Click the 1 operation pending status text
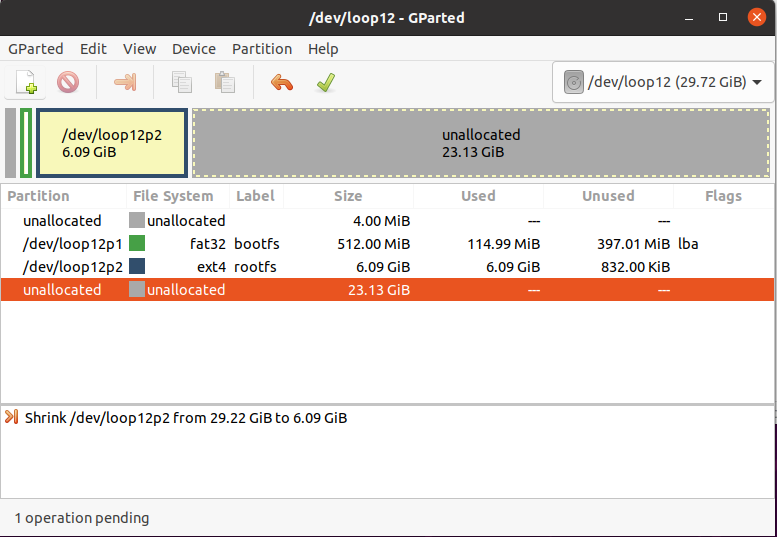This screenshot has height=537, width=777. tap(82, 518)
